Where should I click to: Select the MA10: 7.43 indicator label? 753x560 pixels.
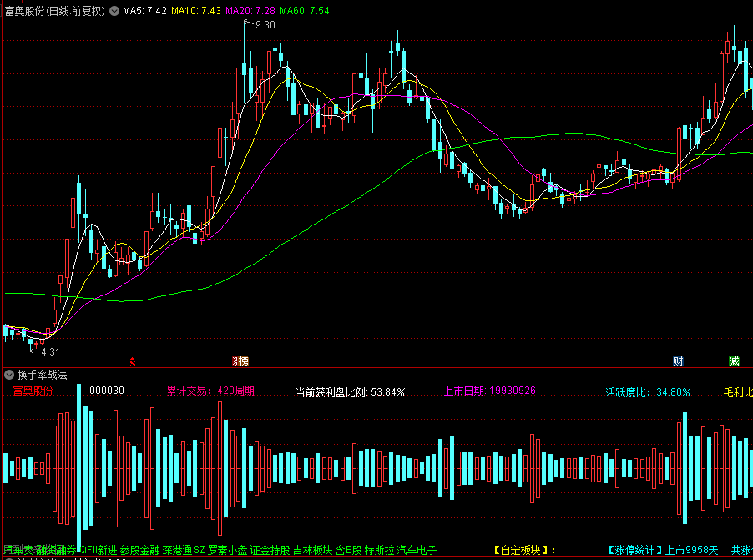196,11
